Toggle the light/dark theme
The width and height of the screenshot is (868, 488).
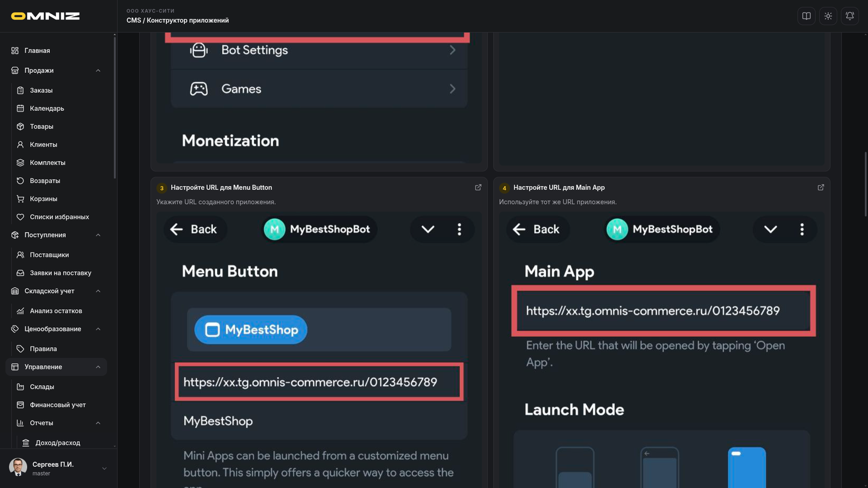pyautogui.click(x=828, y=16)
